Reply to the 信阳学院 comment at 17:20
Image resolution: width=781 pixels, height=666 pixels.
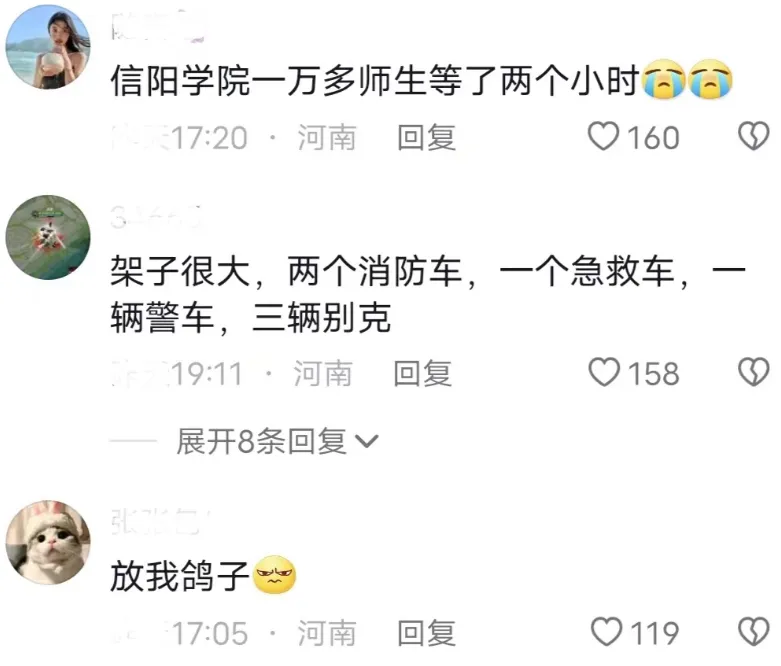pyautogui.click(x=426, y=137)
